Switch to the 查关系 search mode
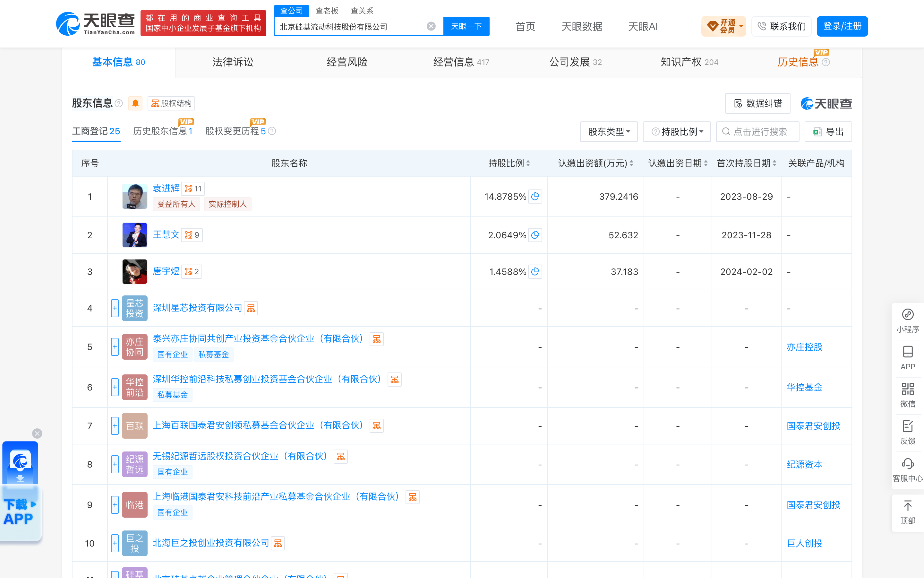Viewport: 924px width, 578px height. click(362, 11)
